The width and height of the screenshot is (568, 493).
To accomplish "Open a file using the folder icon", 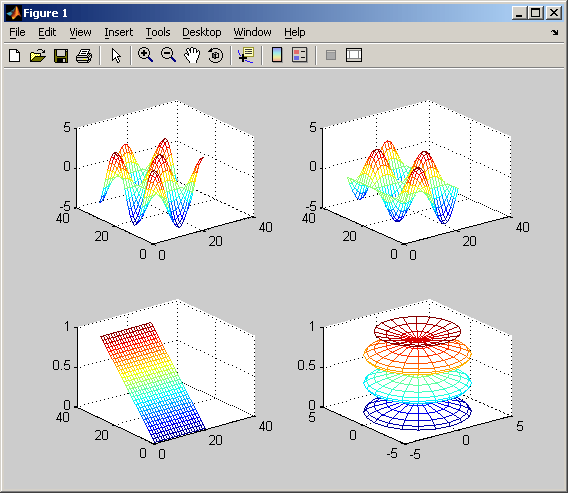I will [38, 55].
